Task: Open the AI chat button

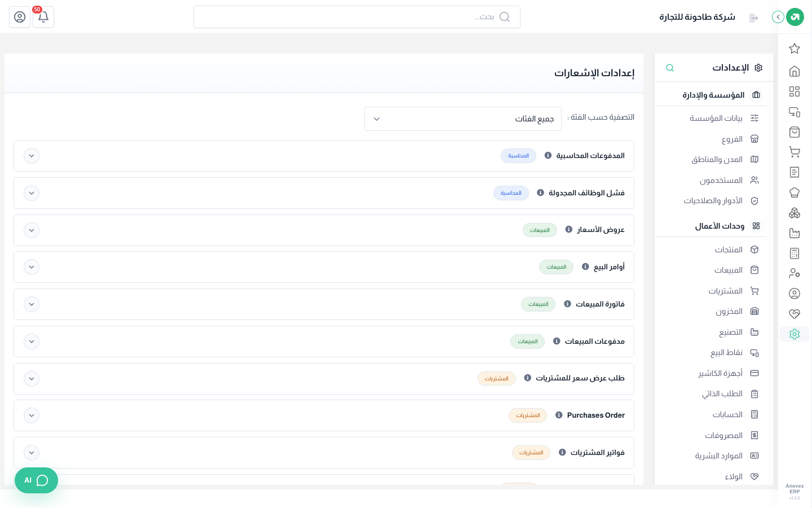Action: (x=36, y=480)
